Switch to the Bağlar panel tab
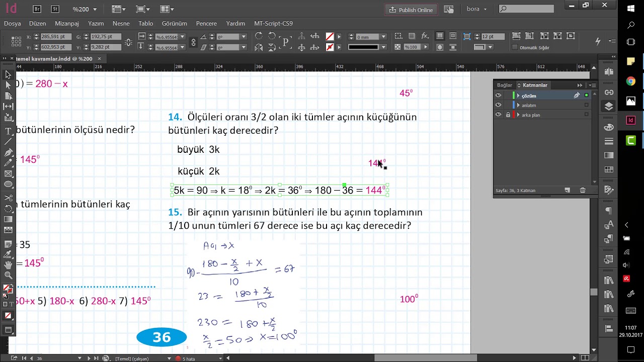 504,85
